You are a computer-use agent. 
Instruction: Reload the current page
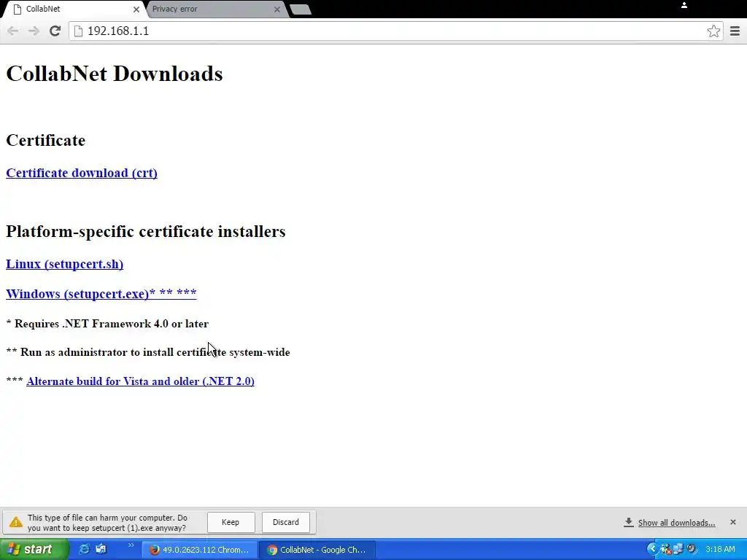(x=55, y=31)
